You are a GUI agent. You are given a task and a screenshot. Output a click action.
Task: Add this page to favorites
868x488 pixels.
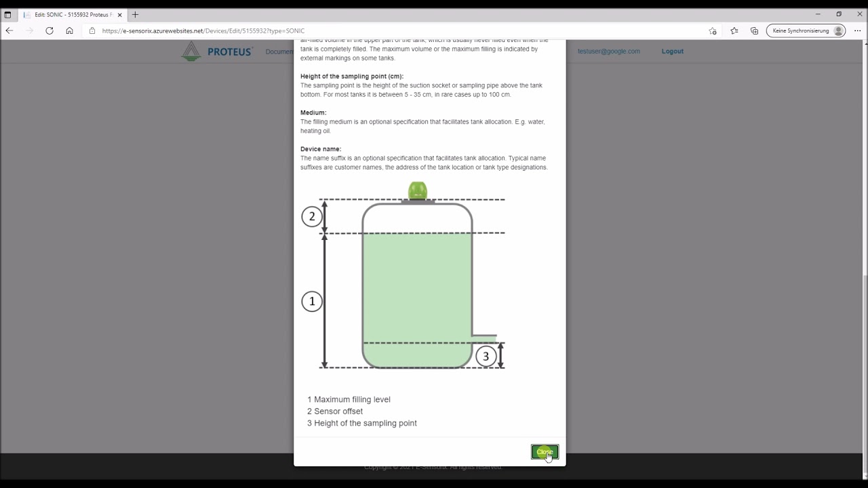tap(713, 30)
